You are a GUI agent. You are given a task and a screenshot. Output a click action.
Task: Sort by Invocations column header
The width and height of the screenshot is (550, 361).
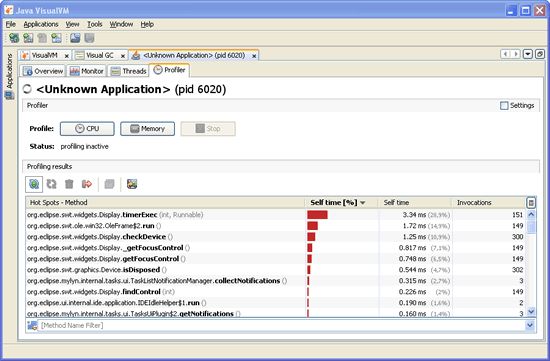click(489, 202)
